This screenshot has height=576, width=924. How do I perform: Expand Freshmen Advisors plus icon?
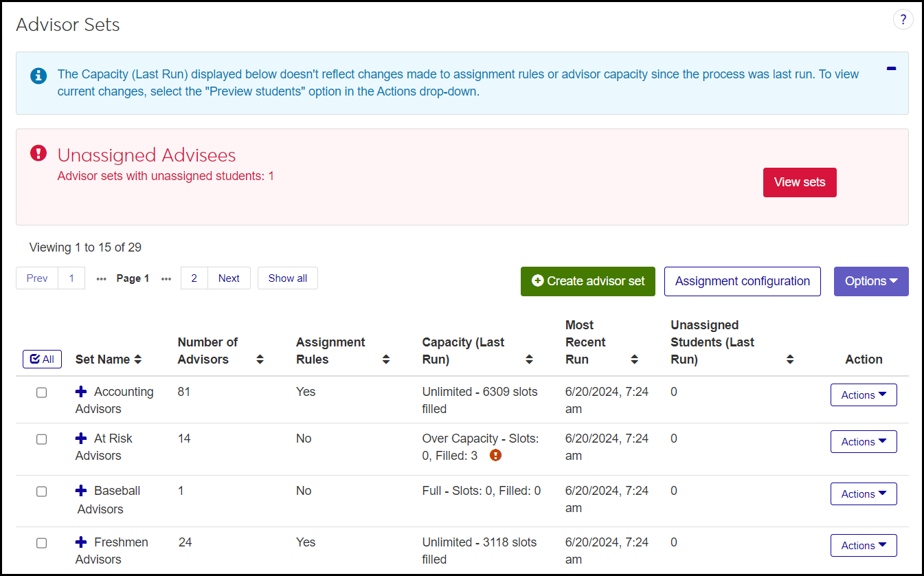[x=81, y=542]
